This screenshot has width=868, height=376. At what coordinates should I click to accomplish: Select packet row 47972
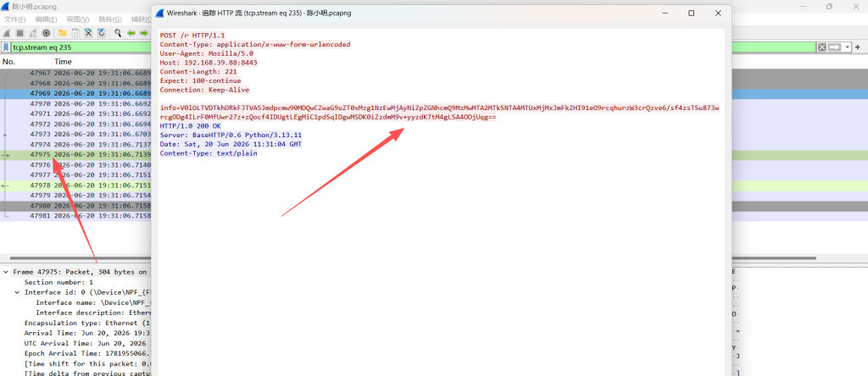click(75, 124)
